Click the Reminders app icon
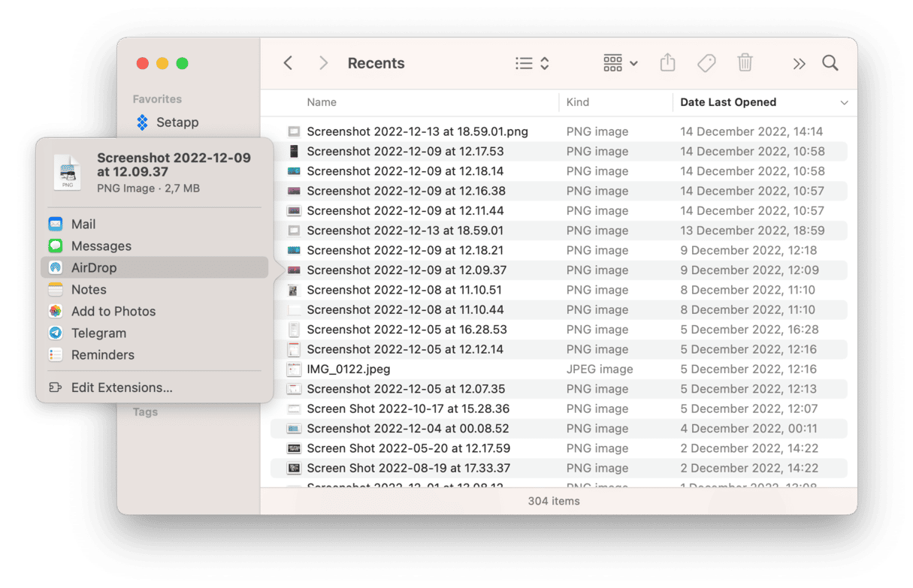 (56, 354)
